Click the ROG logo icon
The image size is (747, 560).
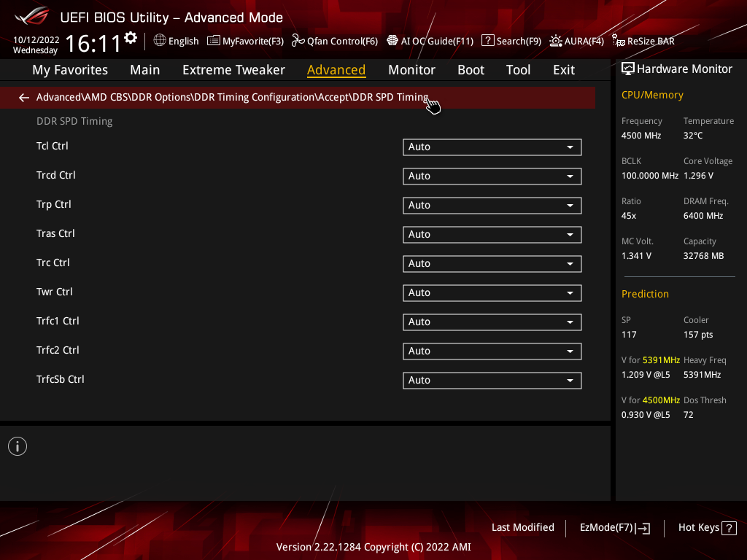tap(32, 16)
